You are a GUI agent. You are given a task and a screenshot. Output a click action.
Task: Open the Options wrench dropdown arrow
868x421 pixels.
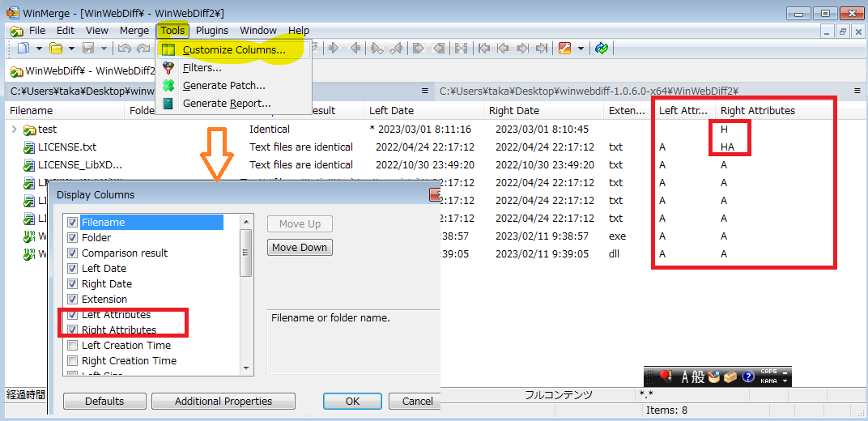pyautogui.click(x=581, y=49)
